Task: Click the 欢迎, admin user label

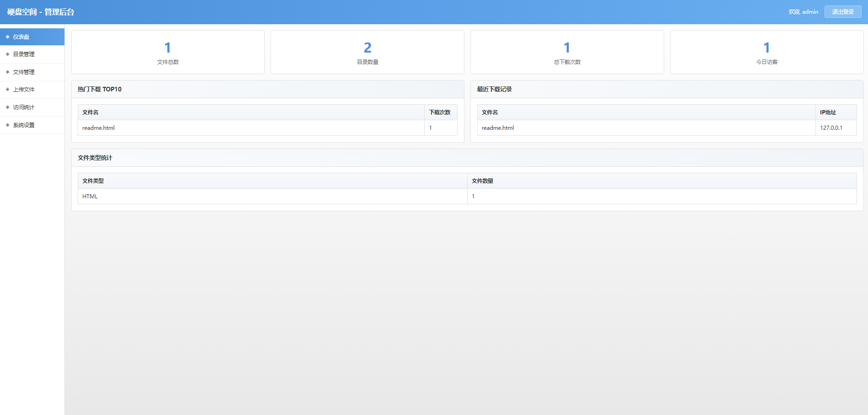Action: [x=803, y=12]
